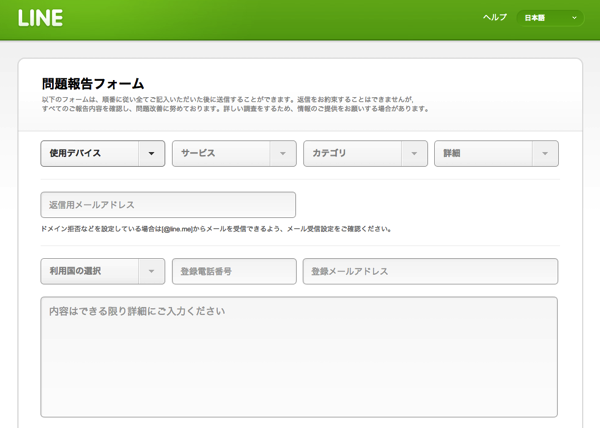Screen dimensions: 600x428
Task: Open the カテゴリ dropdown
Action: [x=365, y=153]
